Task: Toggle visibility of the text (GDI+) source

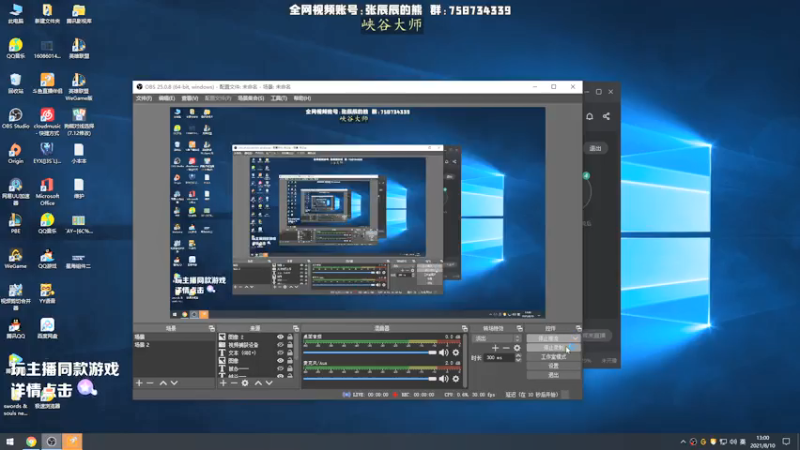Action: (x=280, y=353)
